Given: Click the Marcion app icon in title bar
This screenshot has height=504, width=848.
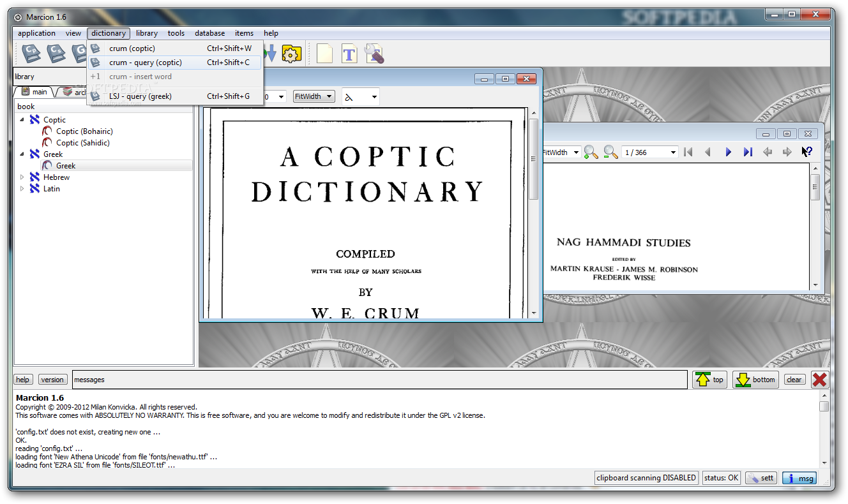Looking at the screenshot, I should coord(18,17).
